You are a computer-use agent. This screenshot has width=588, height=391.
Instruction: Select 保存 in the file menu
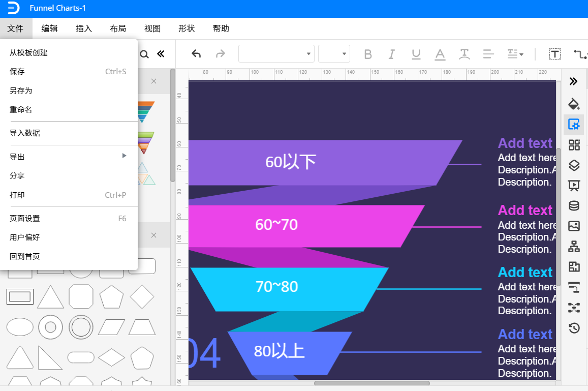point(69,71)
